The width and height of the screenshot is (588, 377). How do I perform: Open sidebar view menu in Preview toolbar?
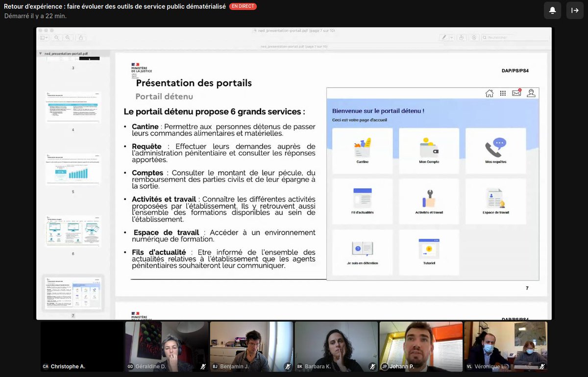pos(44,37)
